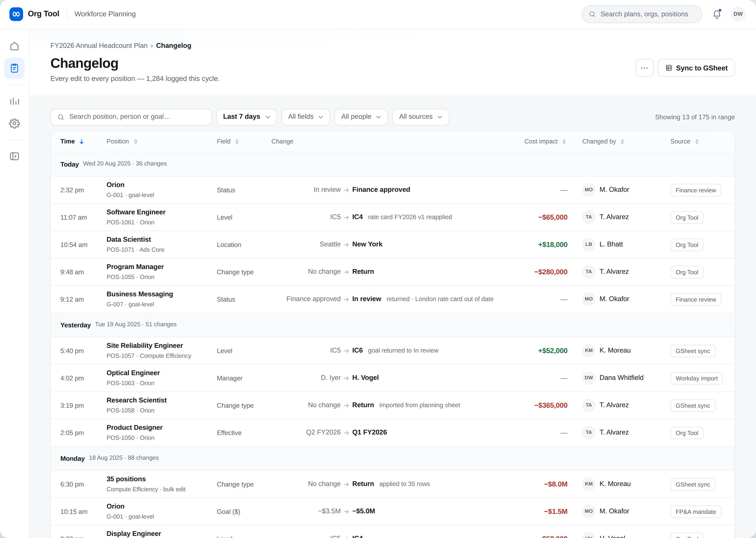Click MO avatar in Business Messaging row
The image size is (756, 538).
point(589,299)
